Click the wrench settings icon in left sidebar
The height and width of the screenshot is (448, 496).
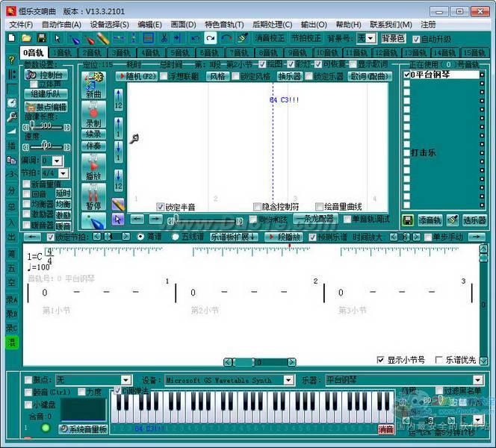pos(12,116)
